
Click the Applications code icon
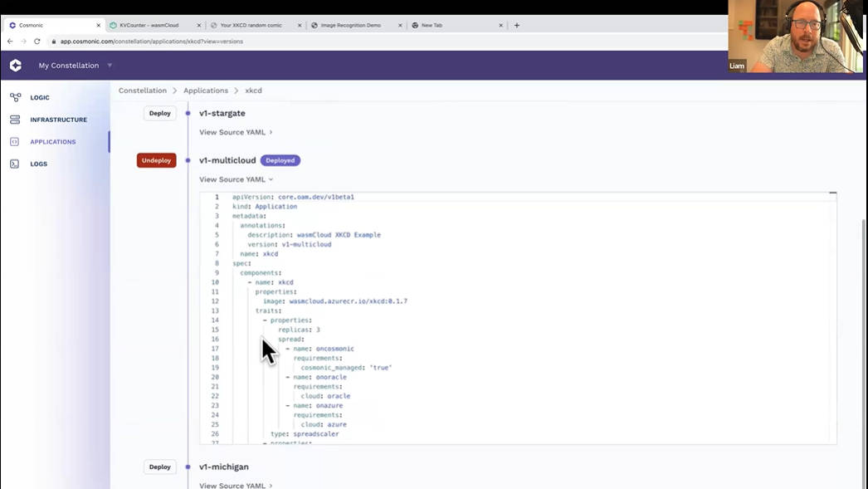click(x=15, y=142)
